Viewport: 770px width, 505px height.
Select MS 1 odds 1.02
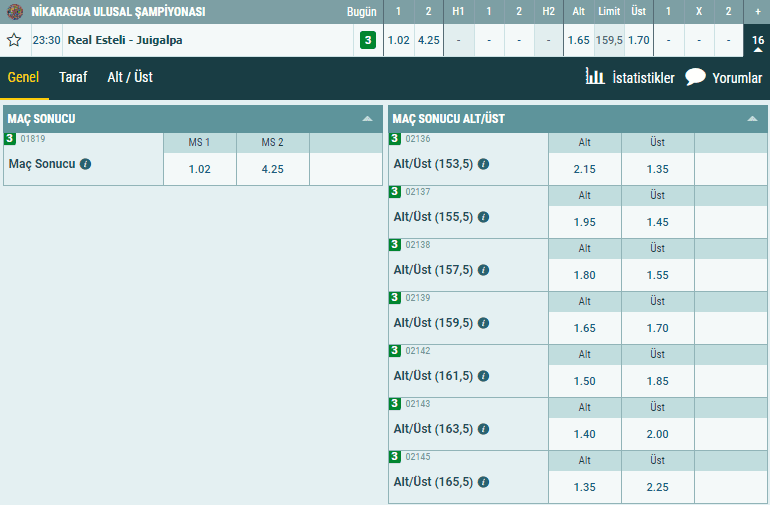coord(200,169)
